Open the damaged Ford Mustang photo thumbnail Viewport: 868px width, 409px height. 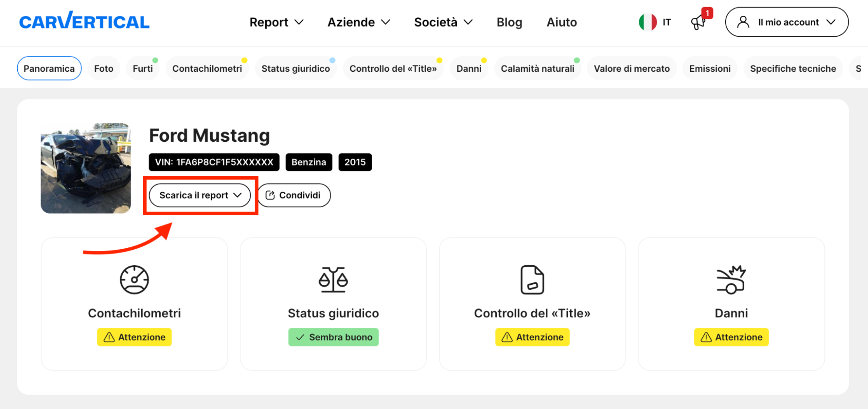pos(86,168)
